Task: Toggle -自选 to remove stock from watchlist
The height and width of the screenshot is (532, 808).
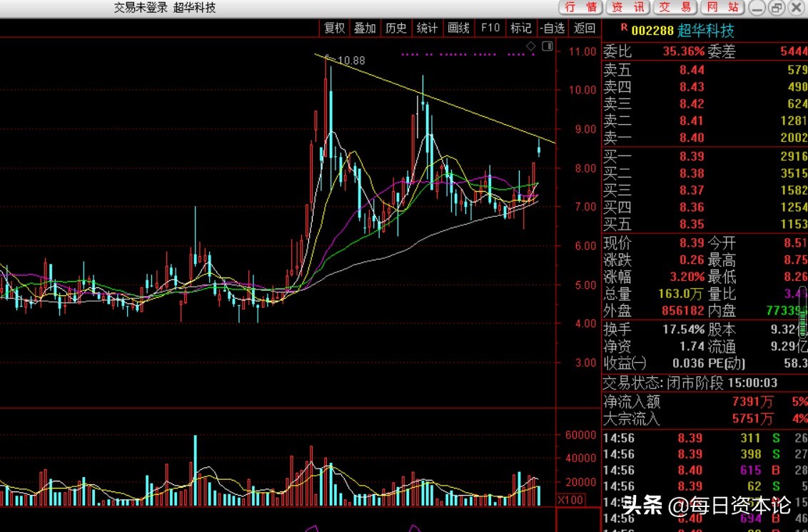Action: [553, 29]
